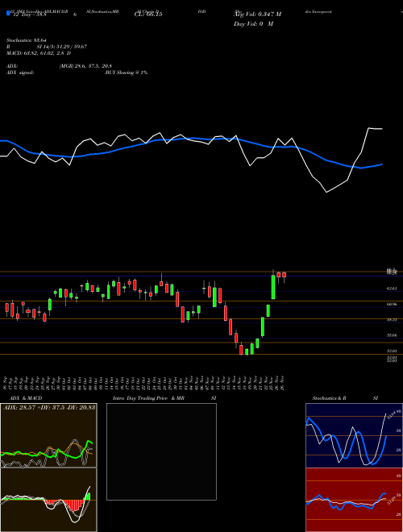
Task: Click the blue SMA legend square
Action: click(x=8, y=14)
